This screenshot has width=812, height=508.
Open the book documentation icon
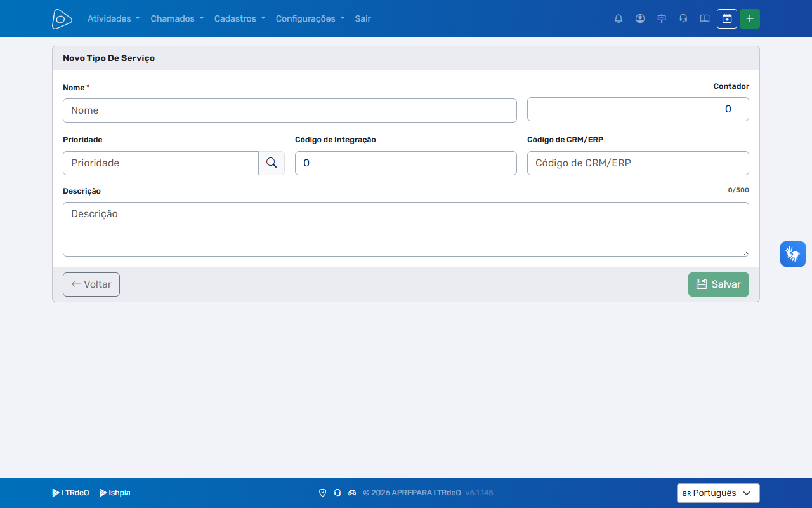coord(705,18)
